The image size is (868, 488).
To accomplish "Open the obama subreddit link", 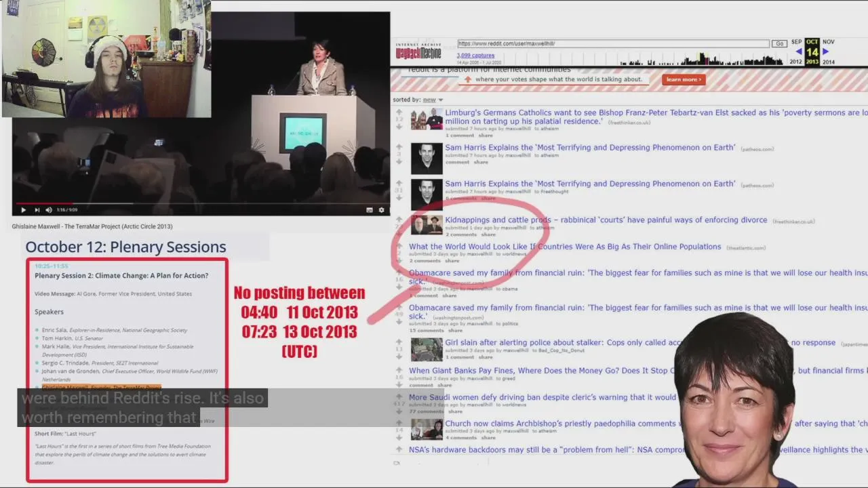I will pos(510,289).
